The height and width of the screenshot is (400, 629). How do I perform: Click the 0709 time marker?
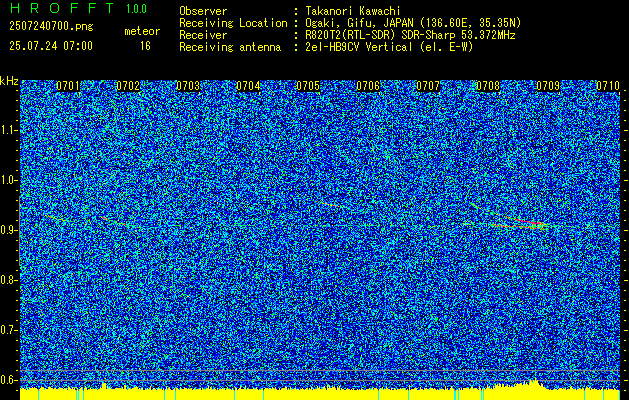[548, 85]
